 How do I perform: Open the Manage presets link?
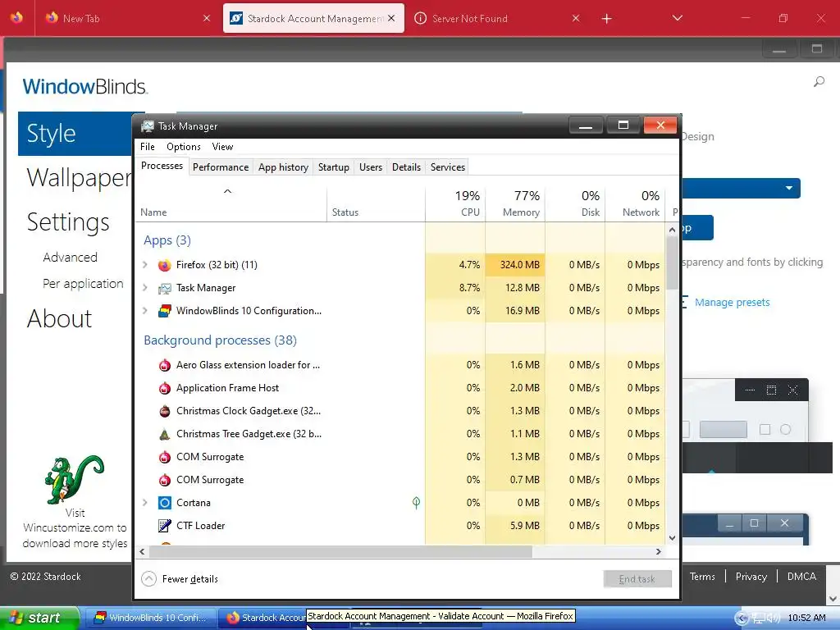[x=732, y=302]
